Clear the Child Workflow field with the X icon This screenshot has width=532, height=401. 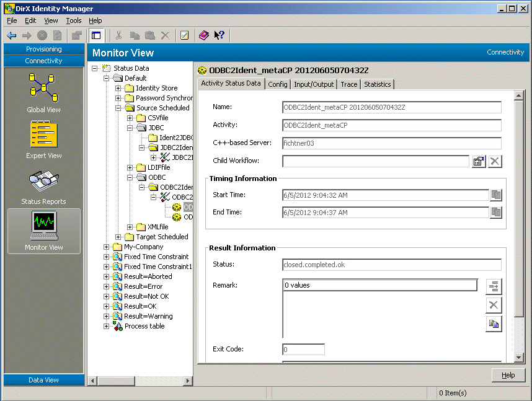click(x=494, y=161)
